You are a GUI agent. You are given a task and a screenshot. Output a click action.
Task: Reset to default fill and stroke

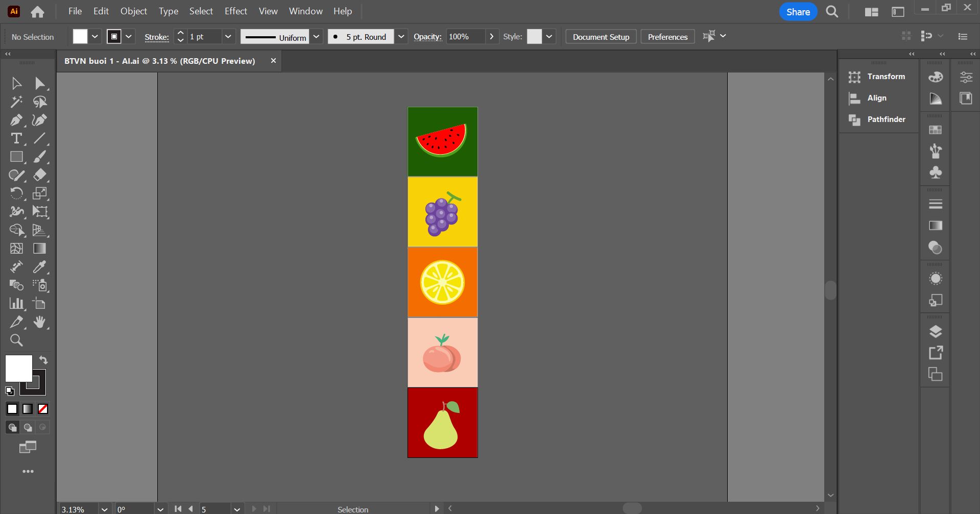click(10, 391)
